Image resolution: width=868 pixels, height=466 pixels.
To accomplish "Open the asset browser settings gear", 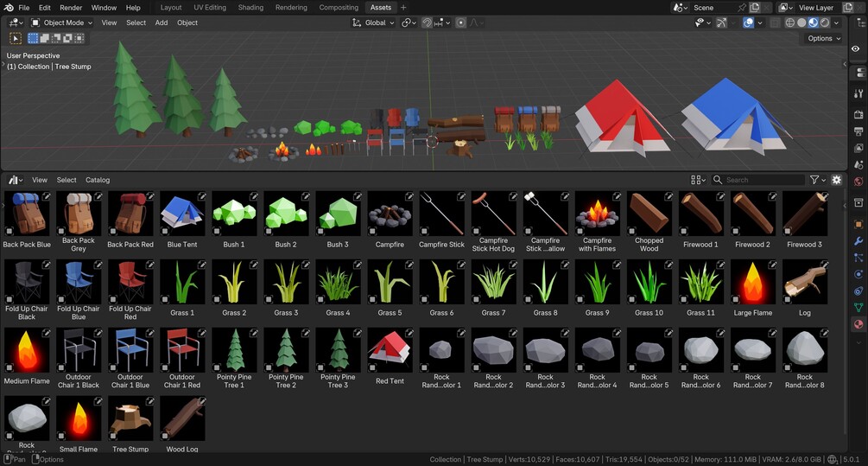I will tap(836, 180).
